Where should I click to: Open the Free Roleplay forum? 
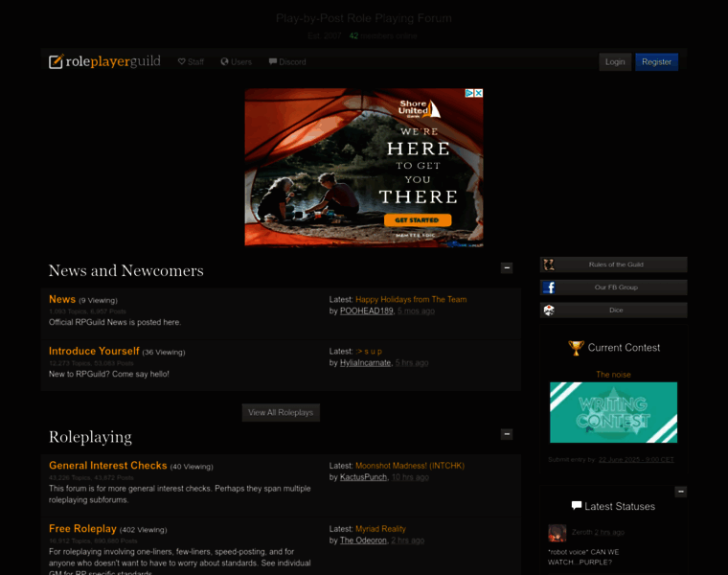(x=82, y=529)
